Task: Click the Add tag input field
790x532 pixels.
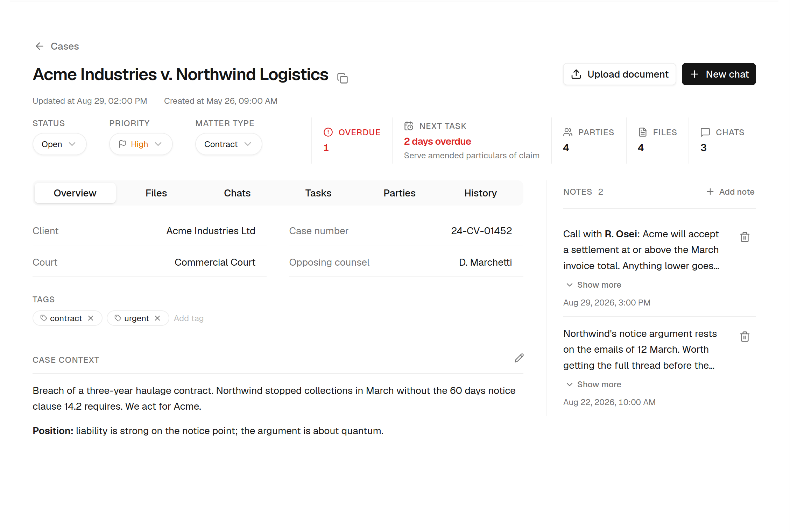Action: tap(189, 318)
